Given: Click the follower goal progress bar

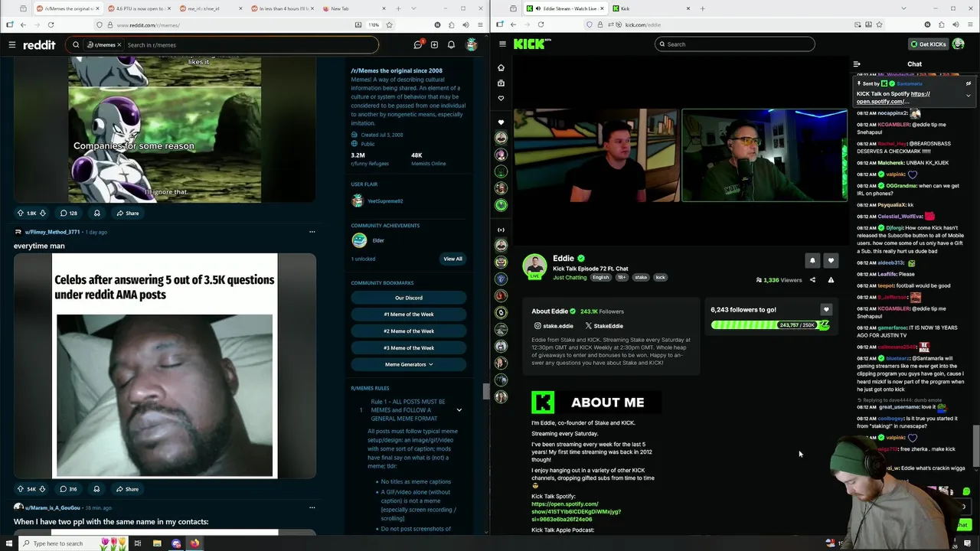Looking at the screenshot, I should 770,325.
